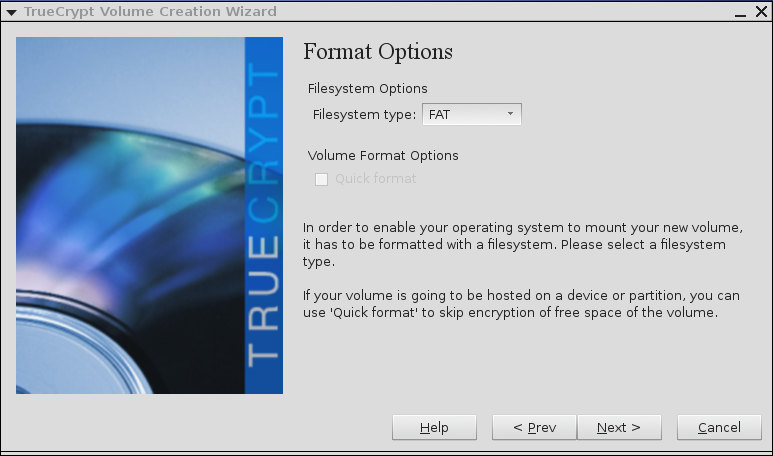Close the TrueCrypt wizard window
This screenshot has width=773, height=456.
click(761, 11)
